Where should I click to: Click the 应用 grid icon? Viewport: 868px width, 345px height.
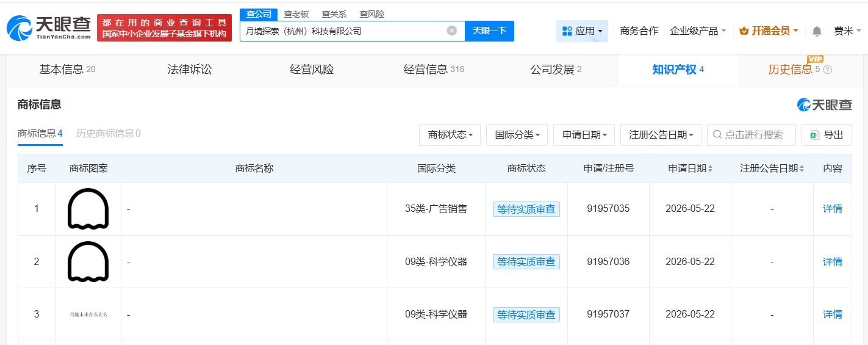click(x=567, y=31)
